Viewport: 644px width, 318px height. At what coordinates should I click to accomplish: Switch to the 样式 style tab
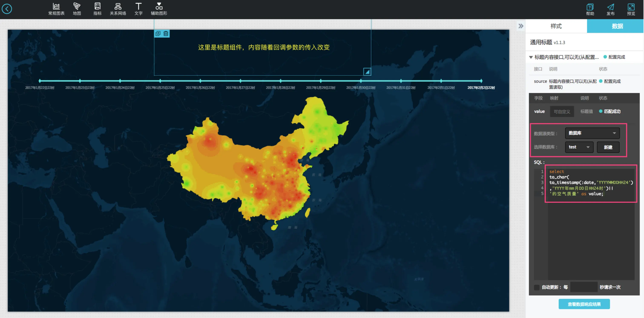556,26
